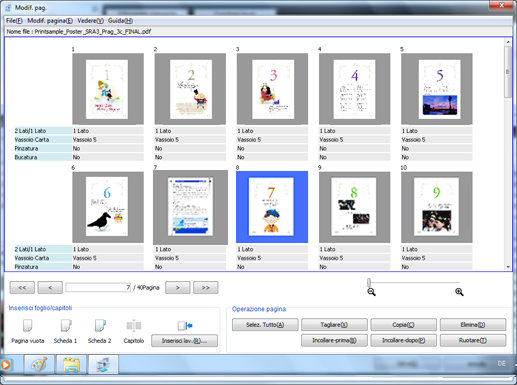Select page 2 thumbnail
This screenshot has height=385, width=517.
190,89
